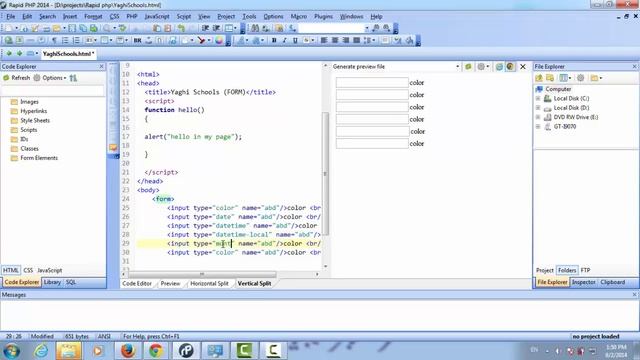The image size is (640, 360).
Task: Expand DVD RW Drive (E:) node
Action: (x=538, y=117)
